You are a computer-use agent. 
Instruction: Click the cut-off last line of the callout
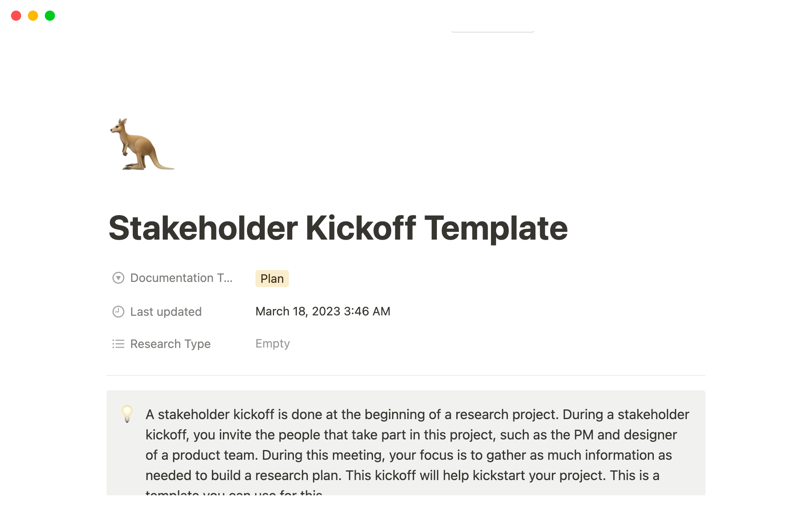[x=234, y=492]
